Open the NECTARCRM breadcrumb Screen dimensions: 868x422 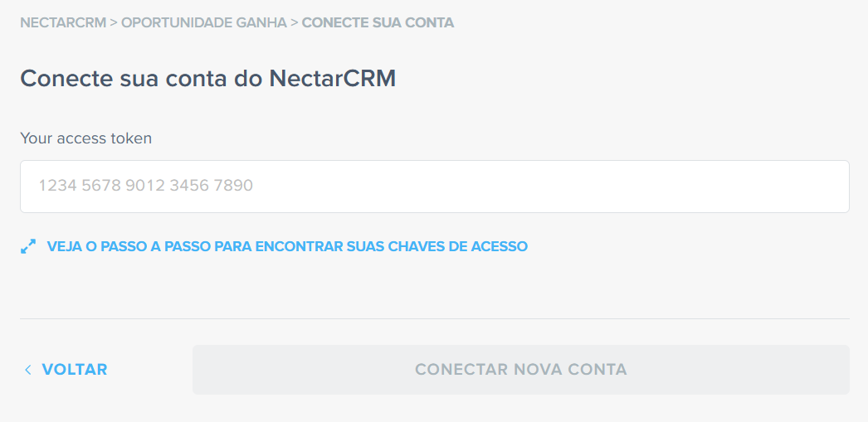(63, 22)
